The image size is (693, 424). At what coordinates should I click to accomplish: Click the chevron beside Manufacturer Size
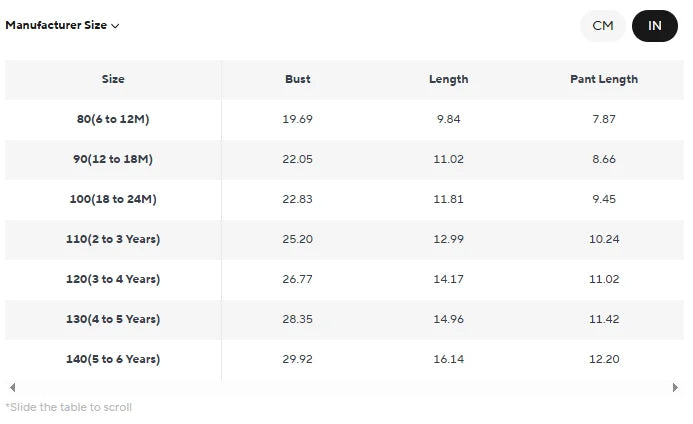tap(115, 26)
